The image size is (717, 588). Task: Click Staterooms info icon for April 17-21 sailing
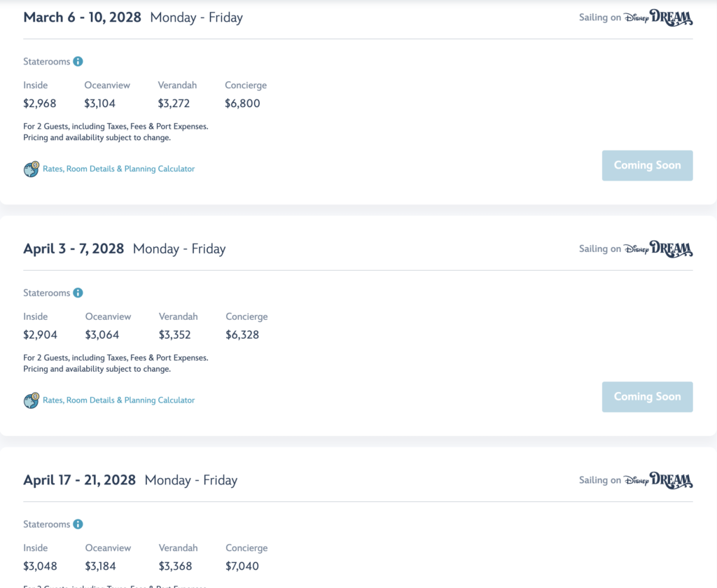point(78,524)
